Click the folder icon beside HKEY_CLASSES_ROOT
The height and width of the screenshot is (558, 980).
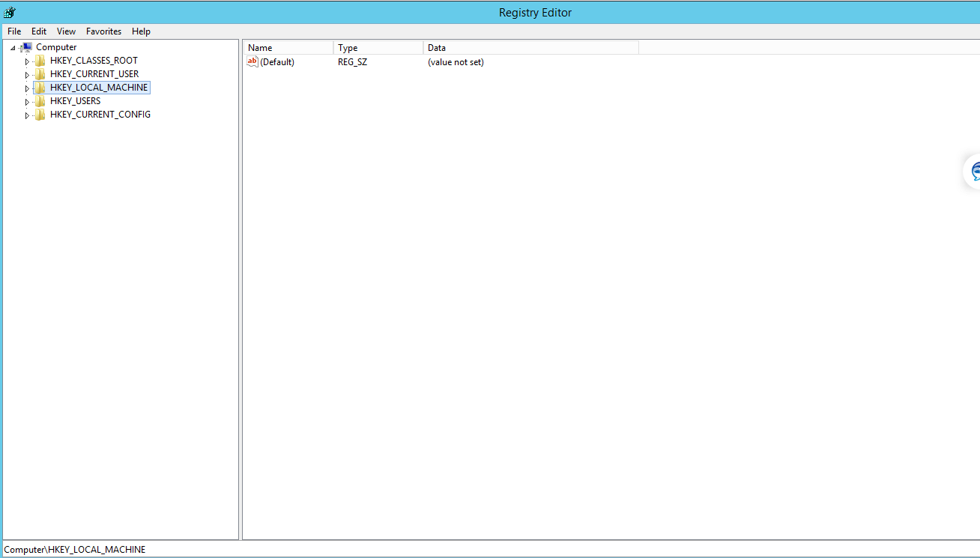click(40, 60)
